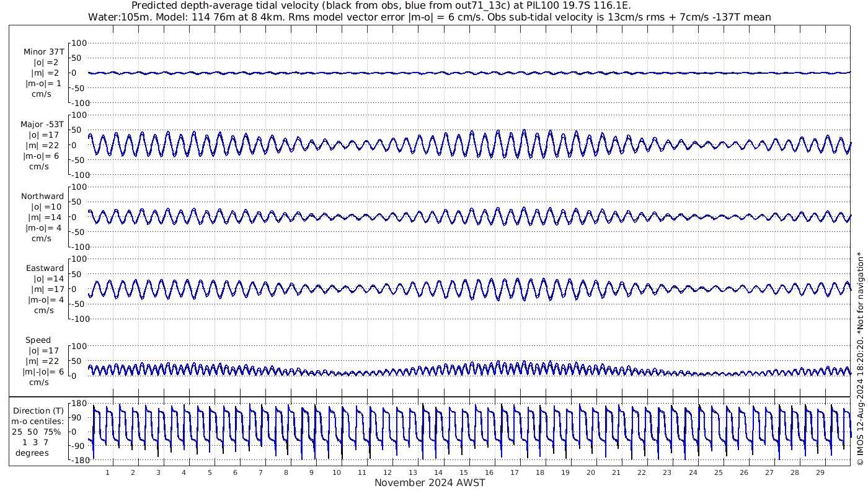868x496 pixels.
Task: Click the 'Direction (T)' panel label
Action: 38,411
